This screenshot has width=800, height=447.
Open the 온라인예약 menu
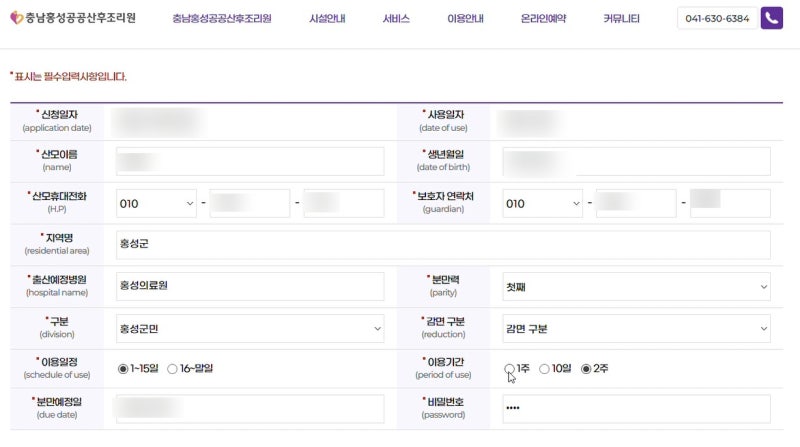click(x=543, y=19)
